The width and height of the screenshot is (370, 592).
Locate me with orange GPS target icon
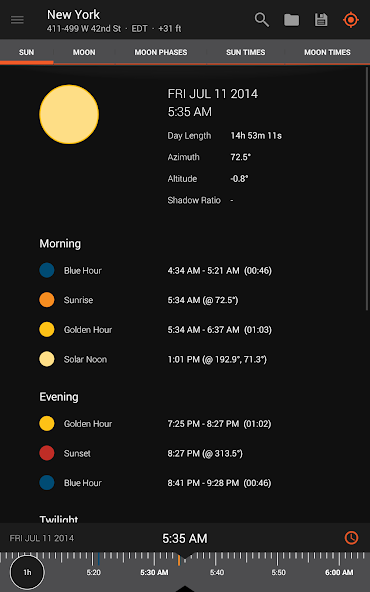(351, 20)
